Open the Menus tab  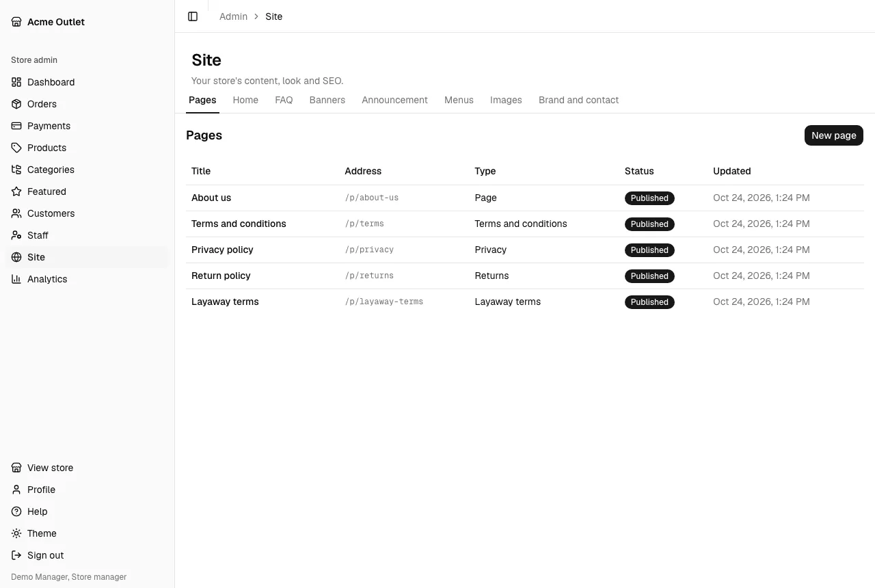click(459, 100)
